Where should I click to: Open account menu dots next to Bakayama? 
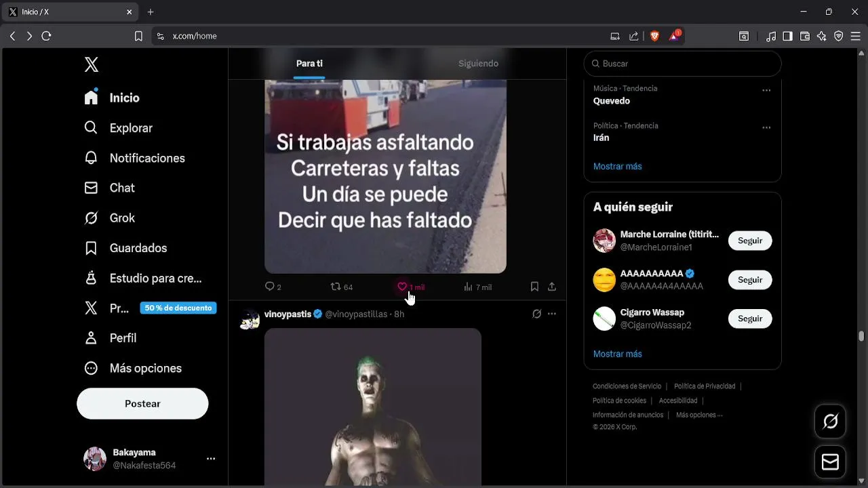click(211, 459)
